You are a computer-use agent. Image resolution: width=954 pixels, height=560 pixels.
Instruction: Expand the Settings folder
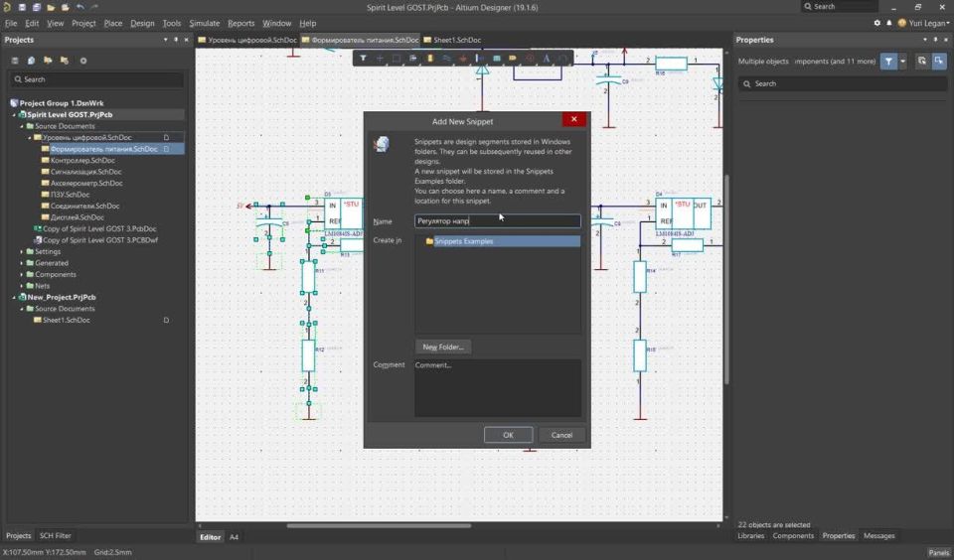tap(22, 252)
